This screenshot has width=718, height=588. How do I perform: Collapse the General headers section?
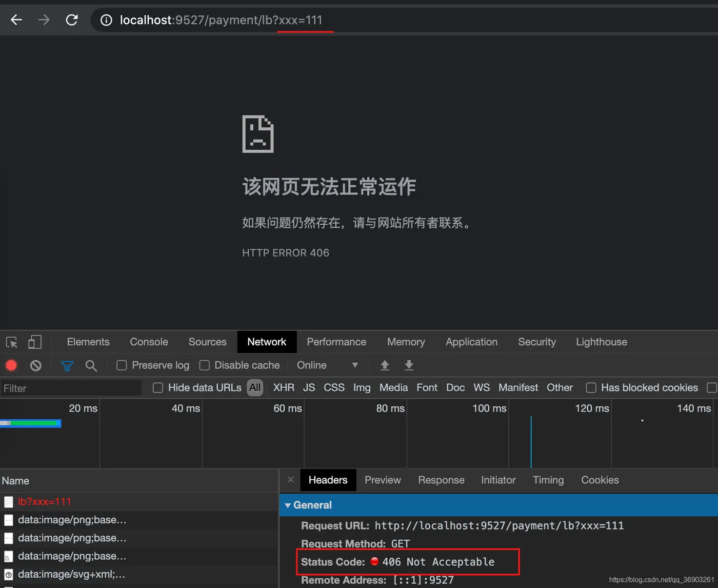(288, 505)
